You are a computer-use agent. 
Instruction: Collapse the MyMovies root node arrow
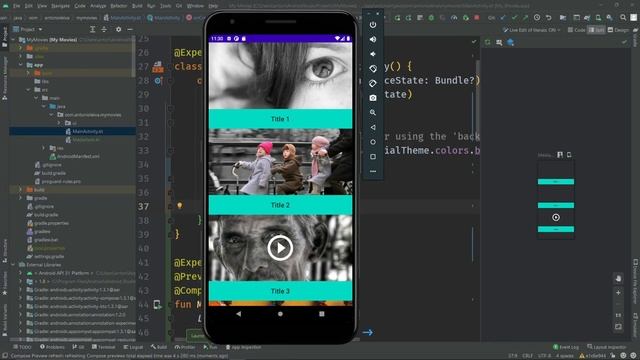click(x=14, y=40)
